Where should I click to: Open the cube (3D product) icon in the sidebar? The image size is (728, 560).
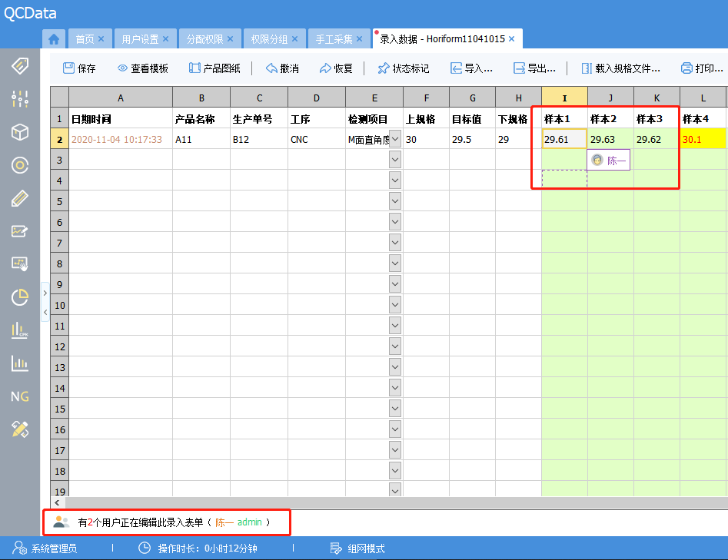(x=19, y=131)
